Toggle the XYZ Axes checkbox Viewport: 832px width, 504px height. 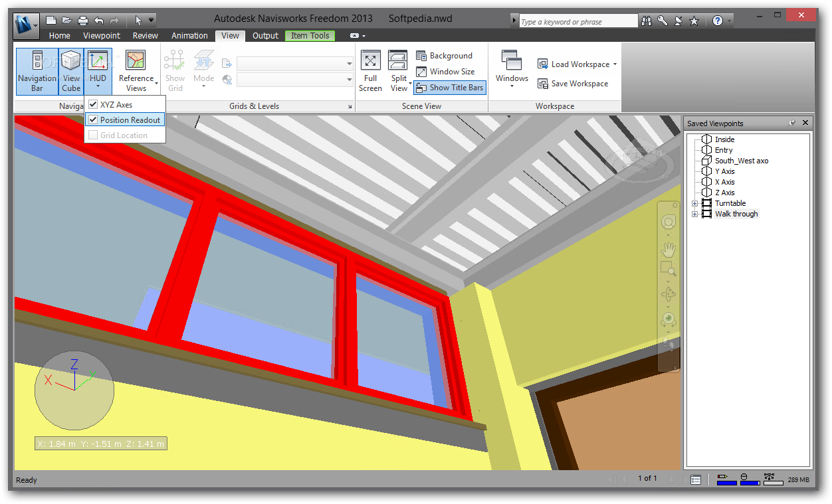point(93,104)
